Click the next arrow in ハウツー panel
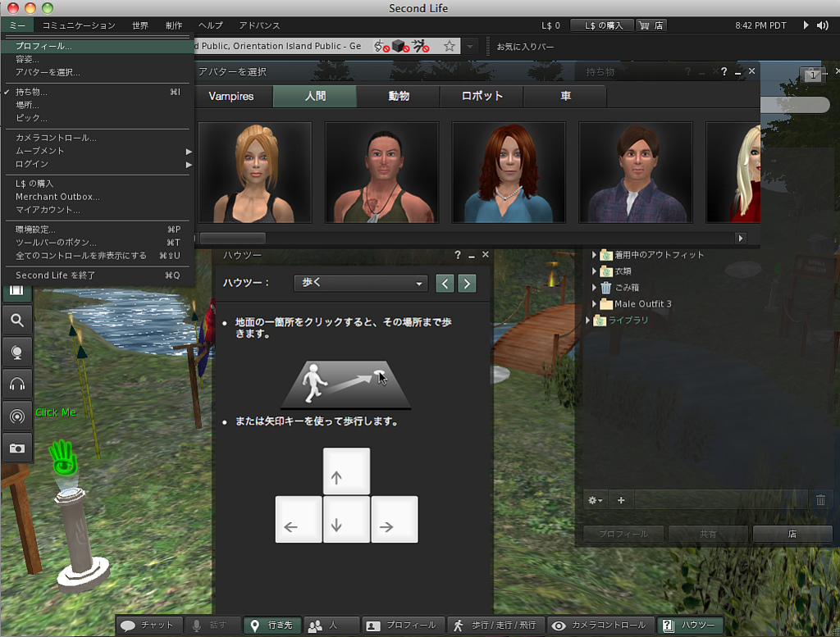Screen dimensions: 840x637 click(x=467, y=284)
